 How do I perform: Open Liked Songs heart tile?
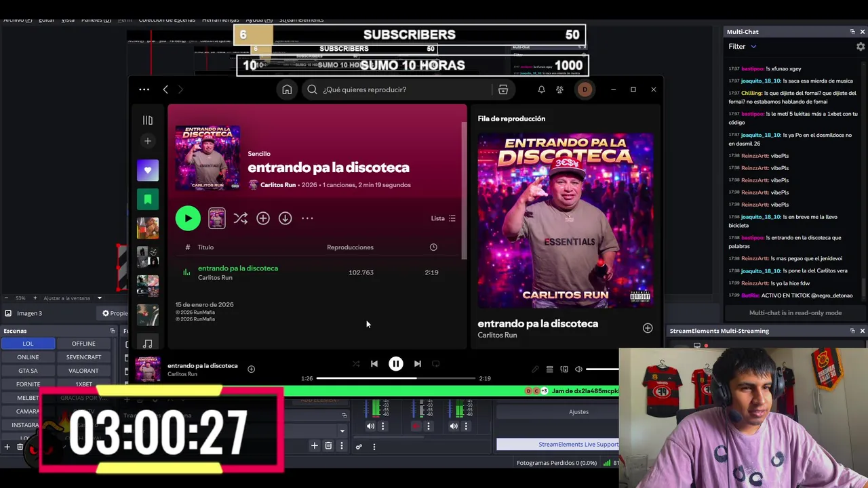click(x=147, y=170)
